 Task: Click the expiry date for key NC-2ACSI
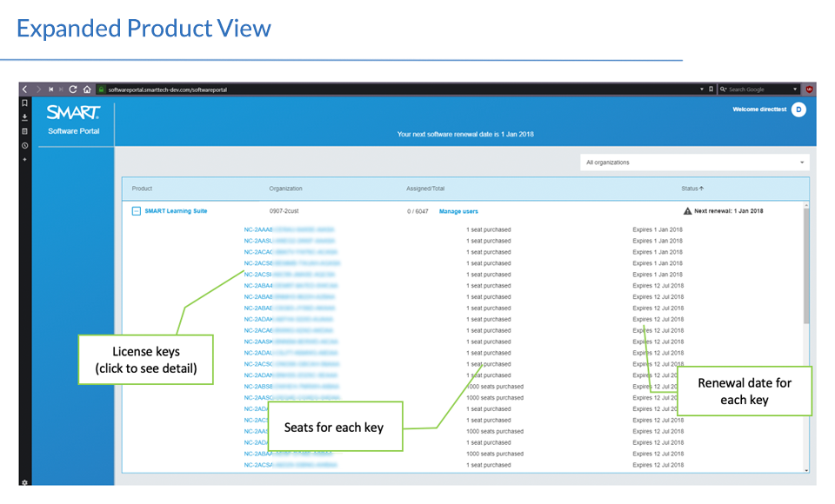658,275
